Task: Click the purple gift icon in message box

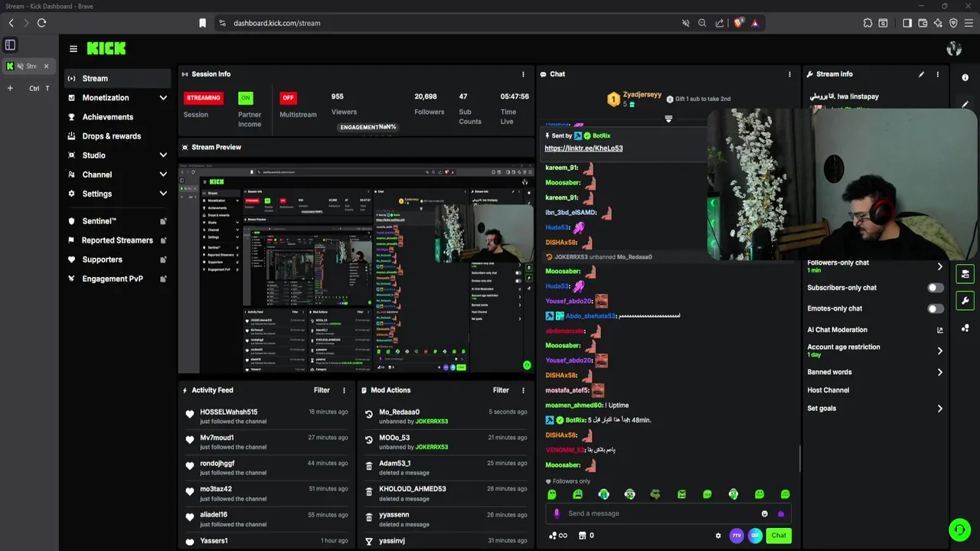Action: (781, 514)
